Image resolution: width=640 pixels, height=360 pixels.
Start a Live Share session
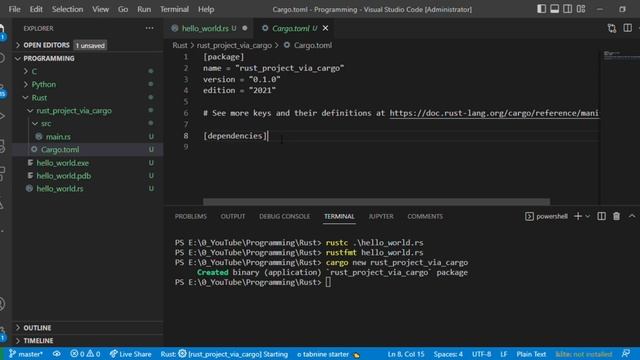click(x=130, y=354)
